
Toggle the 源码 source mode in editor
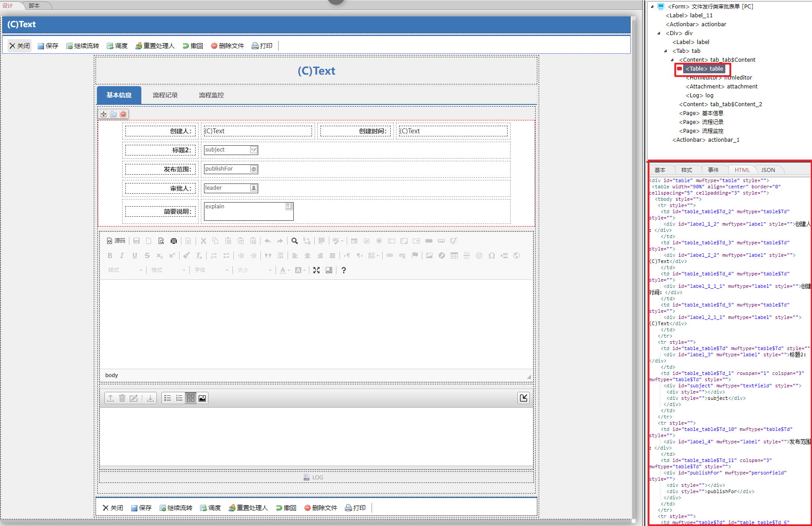(x=116, y=241)
